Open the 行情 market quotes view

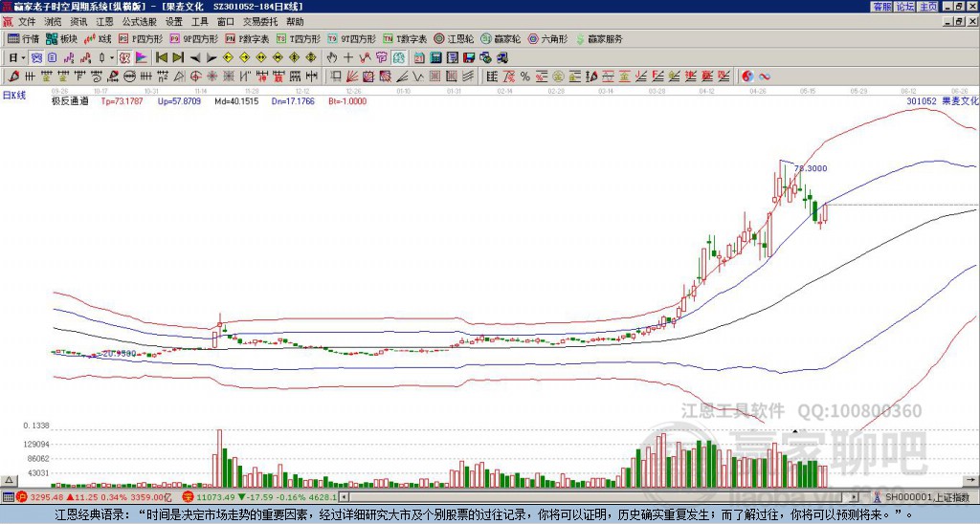24,38
